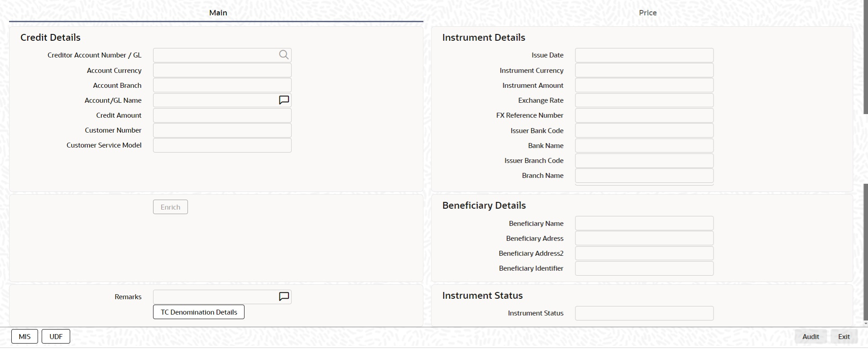
Task: Open the Creditor Account Number search lookup icon
Action: click(x=284, y=55)
